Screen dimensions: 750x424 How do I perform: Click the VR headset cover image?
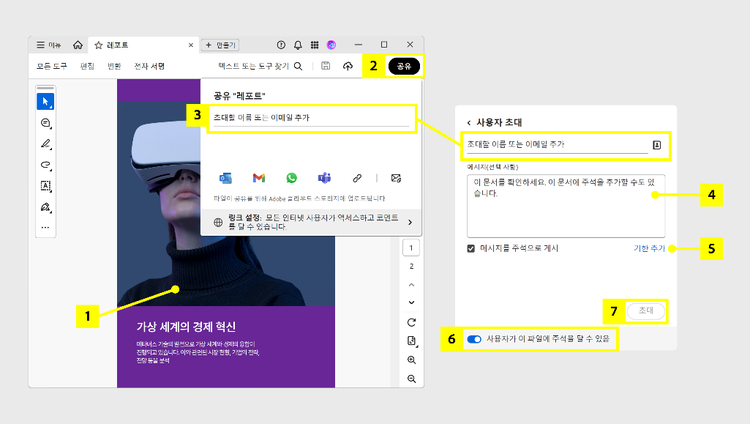tap(226, 203)
